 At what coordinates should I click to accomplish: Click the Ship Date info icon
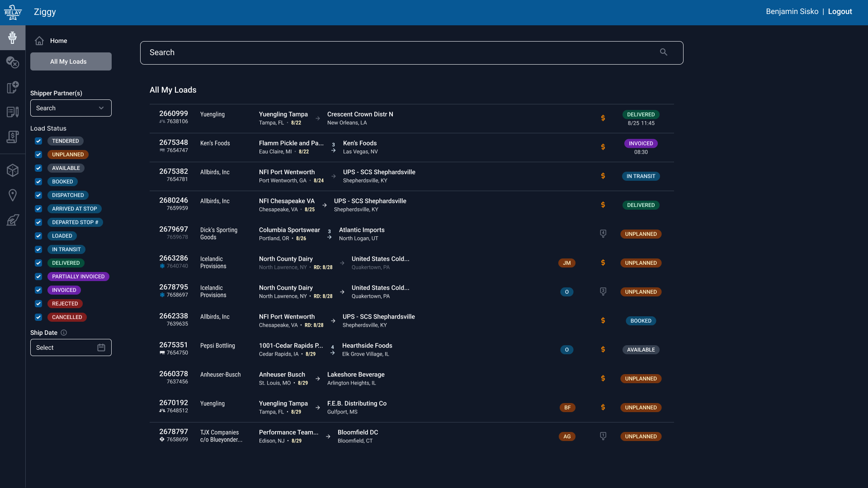(64, 333)
